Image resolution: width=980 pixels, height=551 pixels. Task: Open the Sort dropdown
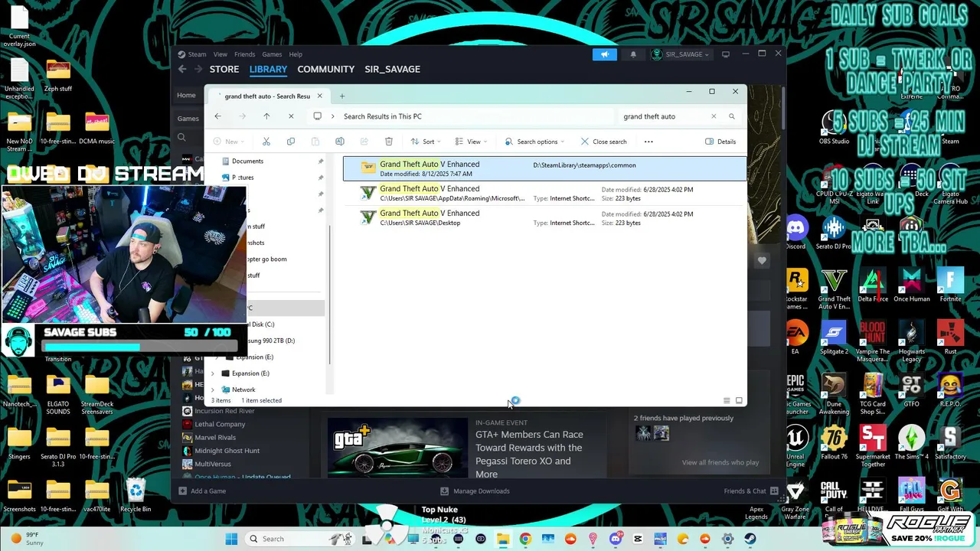[x=426, y=142]
